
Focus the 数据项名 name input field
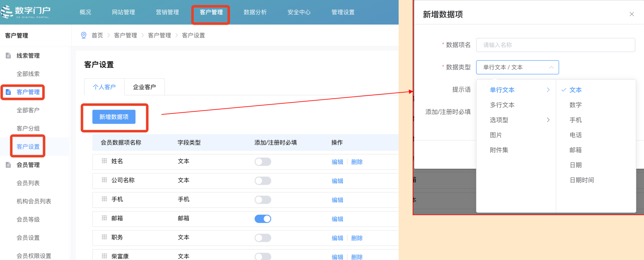(555, 45)
